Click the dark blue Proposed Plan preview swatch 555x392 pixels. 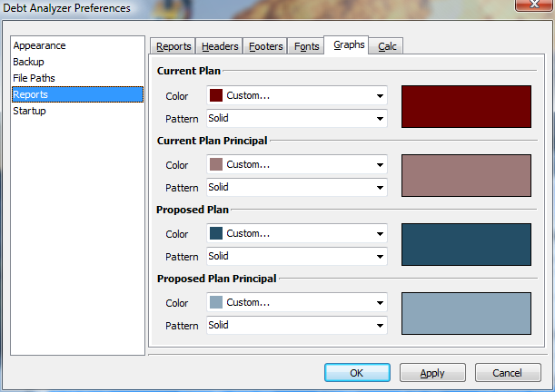tap(466, 244)
